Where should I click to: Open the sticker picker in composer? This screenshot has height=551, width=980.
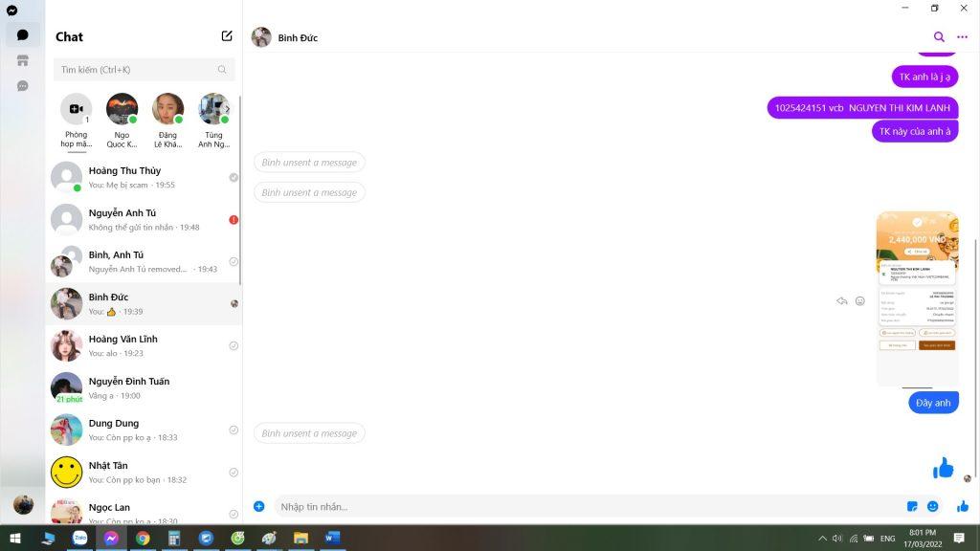(x=912, y=506)
